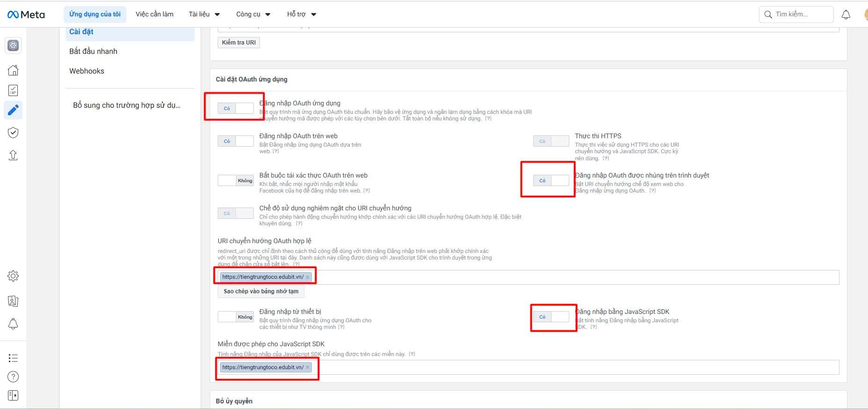
Task: Click the Tìm kiếm search field
Action: tap(796, 15)
